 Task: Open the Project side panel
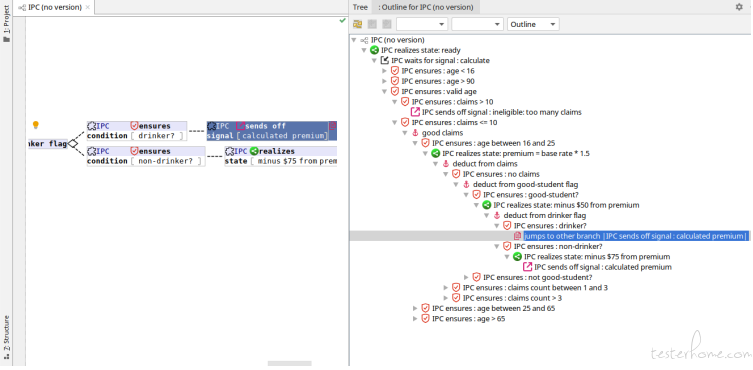pyautogui.click(x=6, y=24)
